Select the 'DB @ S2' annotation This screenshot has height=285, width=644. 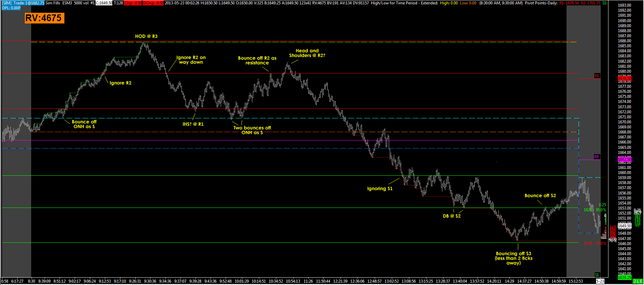[x=451, y=216]
